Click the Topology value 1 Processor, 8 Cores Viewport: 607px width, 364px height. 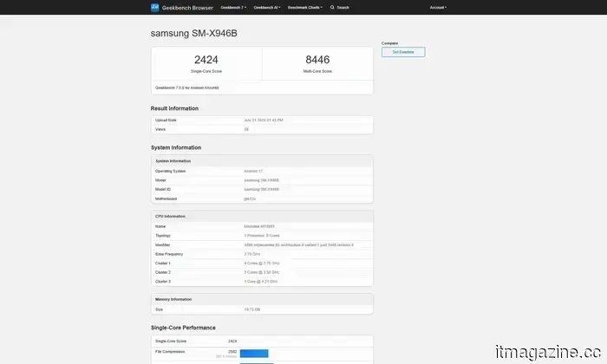coord(262,236)
